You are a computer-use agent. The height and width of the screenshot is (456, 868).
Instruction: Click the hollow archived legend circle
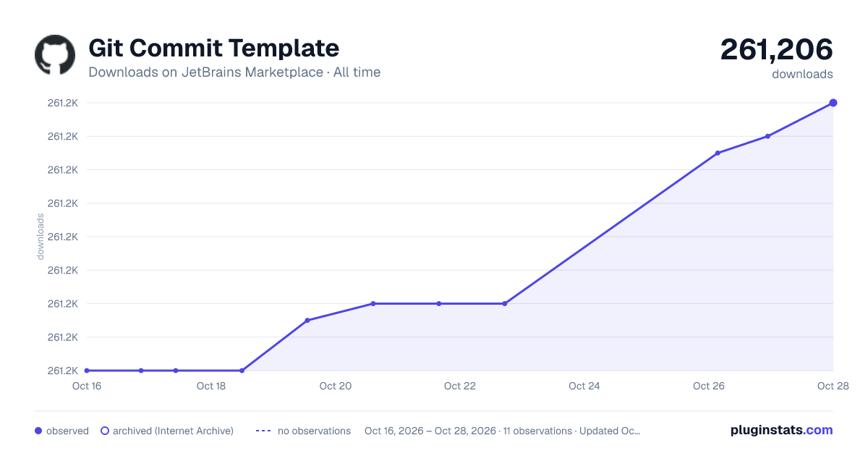105,431
